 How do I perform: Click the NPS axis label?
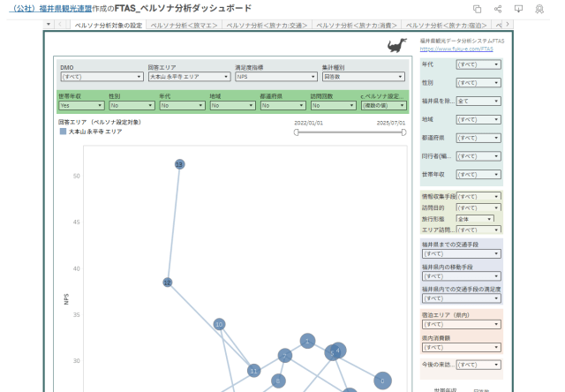click(66, 299)
